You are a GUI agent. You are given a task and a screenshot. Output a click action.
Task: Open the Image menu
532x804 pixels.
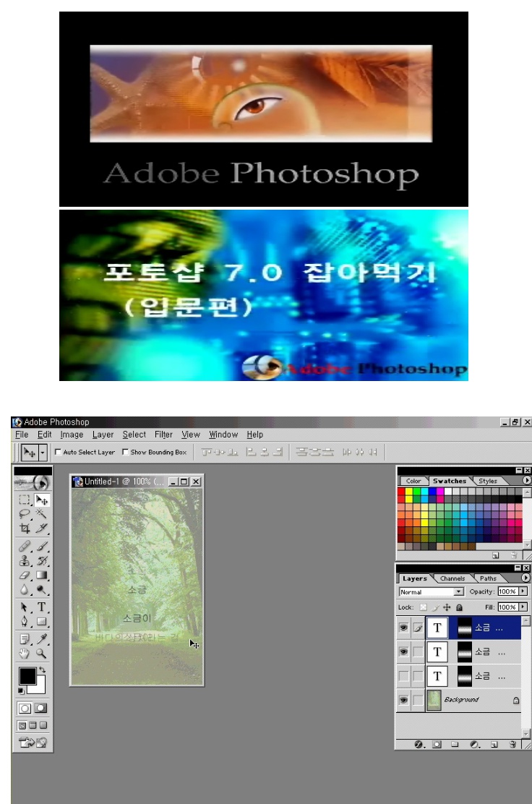(72, 435)
